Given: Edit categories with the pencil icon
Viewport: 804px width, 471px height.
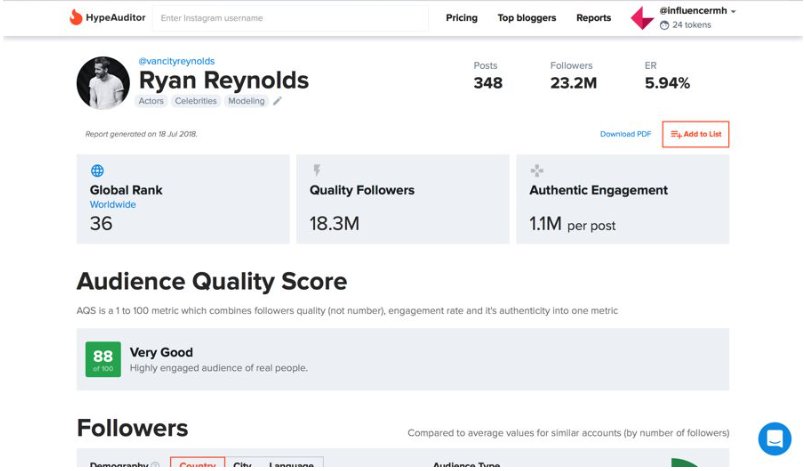Looking at the screenshot, I should pyautogui.click(x=277, y=101).
